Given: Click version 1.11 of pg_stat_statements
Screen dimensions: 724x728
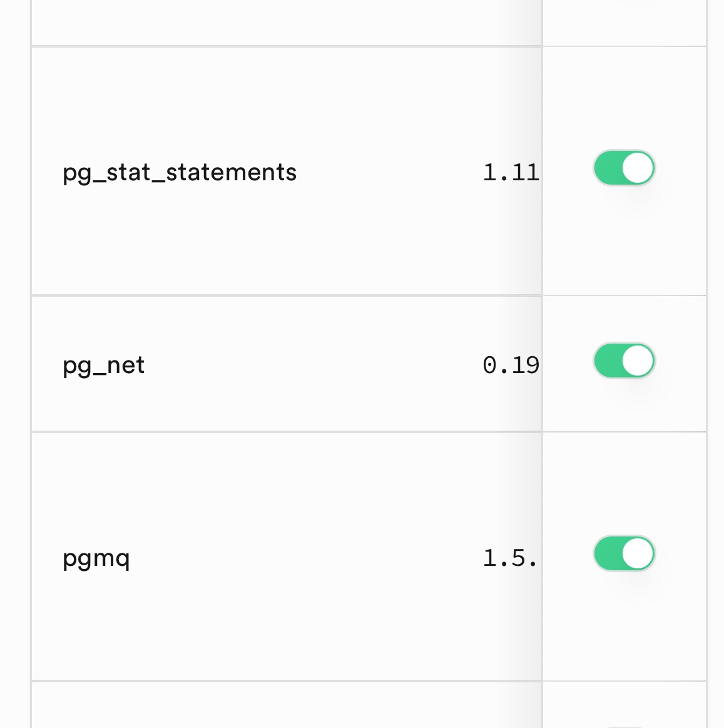Looking at the screenshot, I should click(x=511, y=172).
